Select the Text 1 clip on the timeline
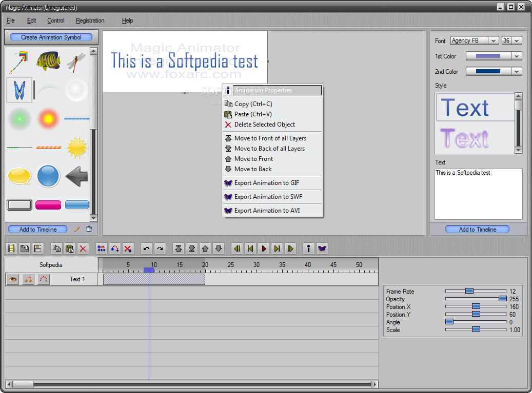 click(154, 279)
